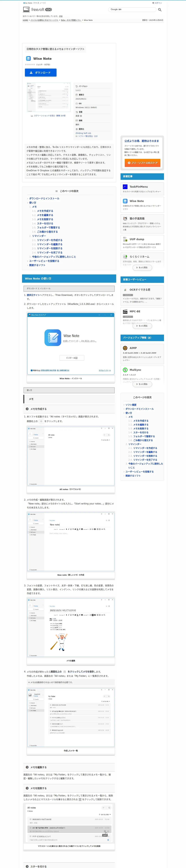This screenshot has width=186, height=868.
Task: Jump to 2-4. リマインダーを完了する in main contents
Action: coord(50,253)
